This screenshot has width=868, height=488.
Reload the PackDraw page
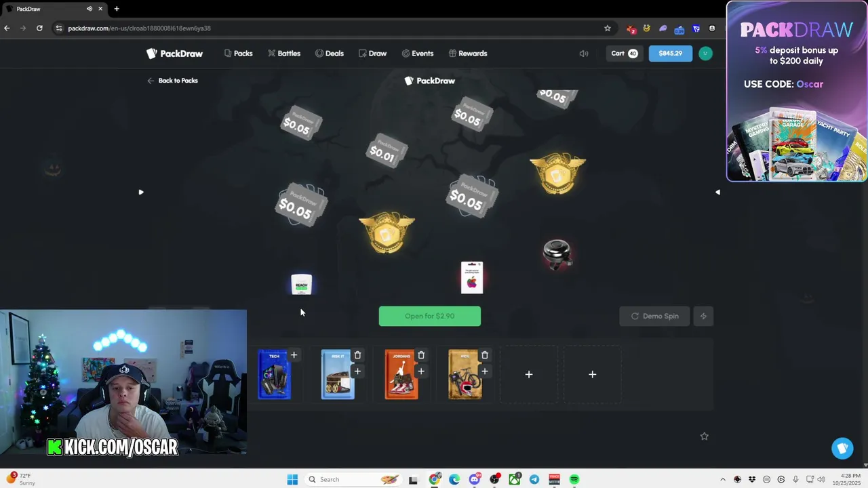point(39,28)
